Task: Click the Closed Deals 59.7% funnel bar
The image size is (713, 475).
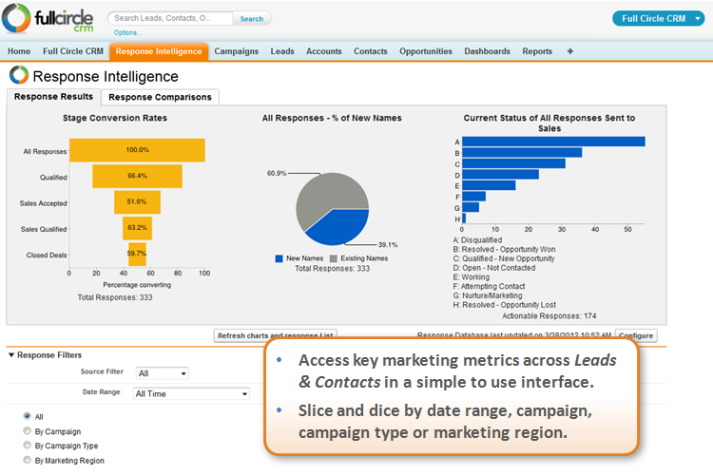Action: pos(137,254)
